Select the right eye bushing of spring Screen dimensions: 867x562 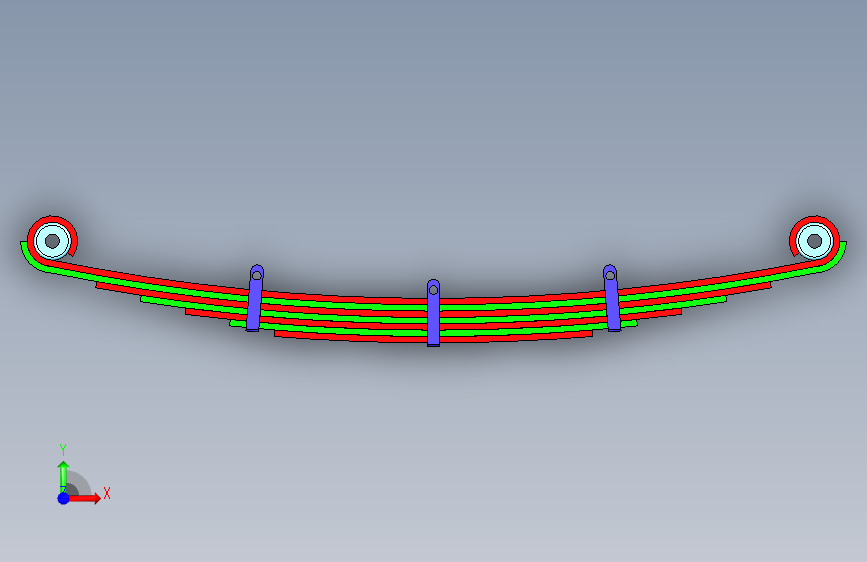tap(814, 241)
